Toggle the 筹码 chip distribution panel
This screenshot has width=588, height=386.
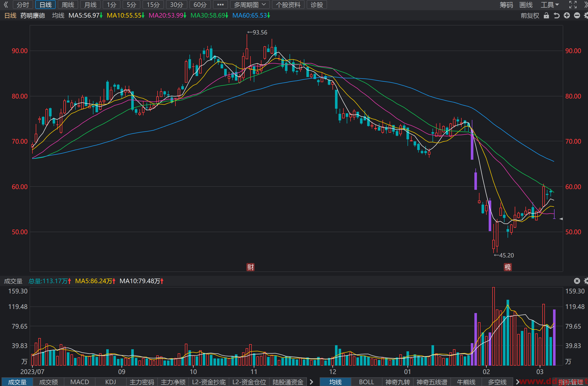[506, 5]
